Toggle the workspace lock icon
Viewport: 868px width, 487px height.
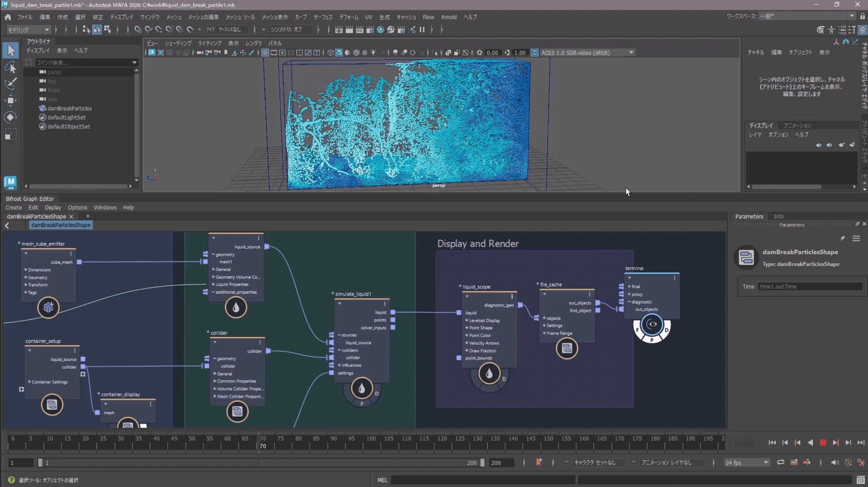(862, 16)
